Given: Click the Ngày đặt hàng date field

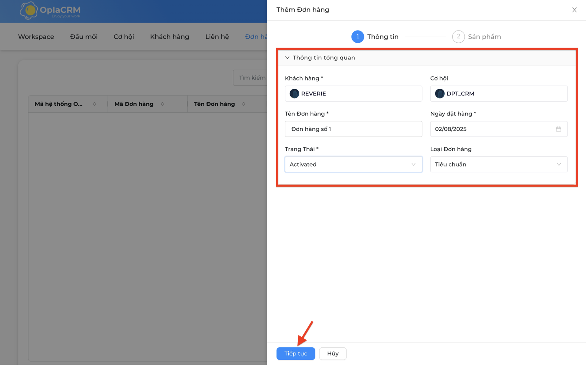Looking at the screenshot, I should tap(499, 129).
